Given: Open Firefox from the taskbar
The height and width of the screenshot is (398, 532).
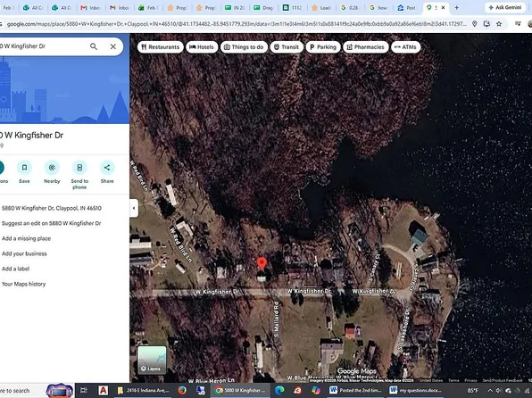Looking at the screenshot, I should pyautogui.click(x=182, y=391).
